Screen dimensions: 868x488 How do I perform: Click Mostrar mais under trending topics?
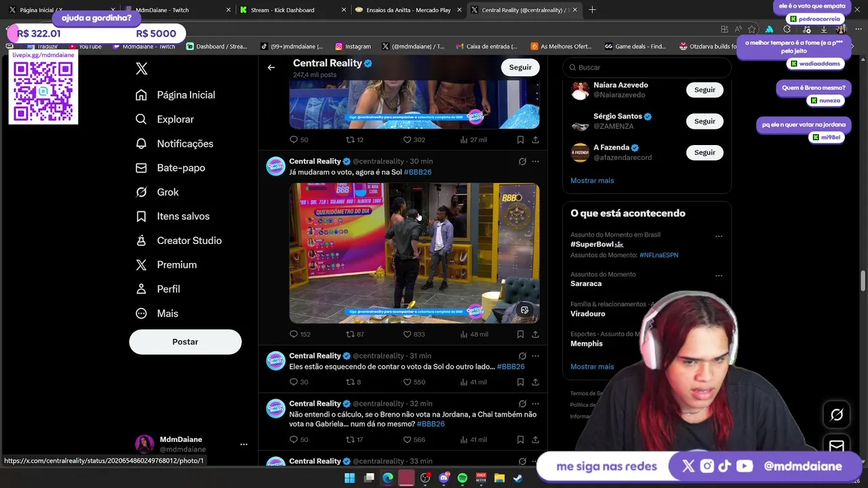point(592,366)
